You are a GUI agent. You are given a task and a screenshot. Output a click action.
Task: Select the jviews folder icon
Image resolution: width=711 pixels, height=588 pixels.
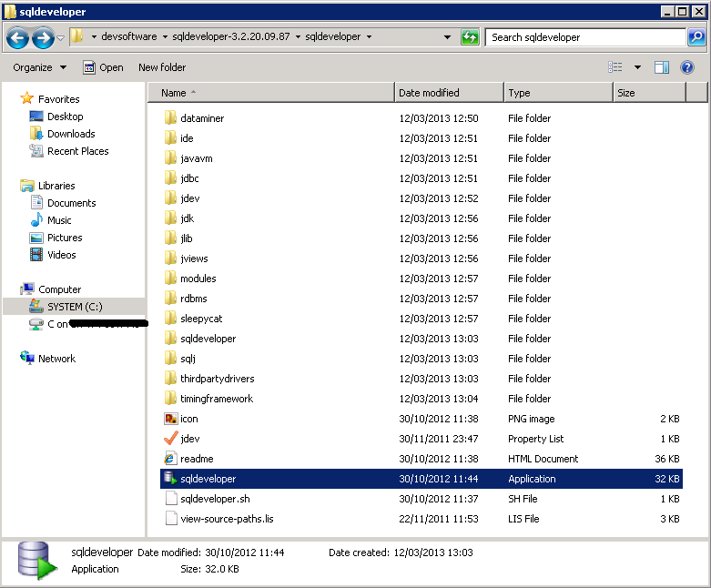click(x=170, y=258)
